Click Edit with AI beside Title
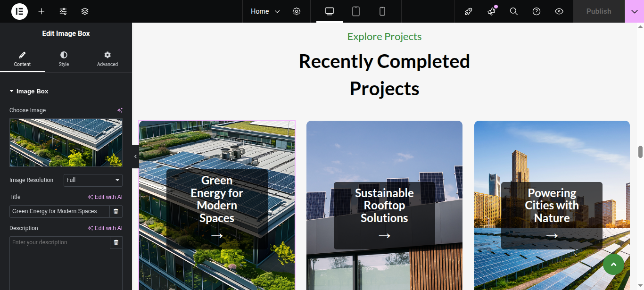Image resolution: width=644 pixels, height=290 pixels. tap(105, 197)
